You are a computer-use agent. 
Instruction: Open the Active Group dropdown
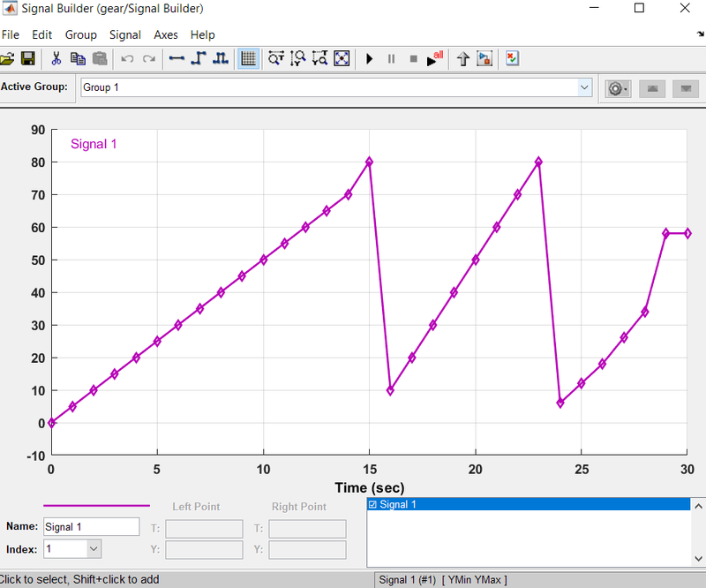[584, 88]
